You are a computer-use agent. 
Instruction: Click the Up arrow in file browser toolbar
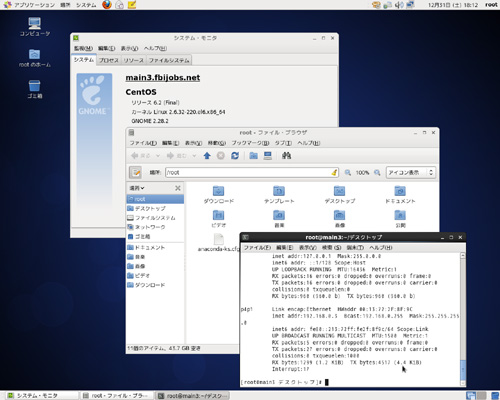207,156
